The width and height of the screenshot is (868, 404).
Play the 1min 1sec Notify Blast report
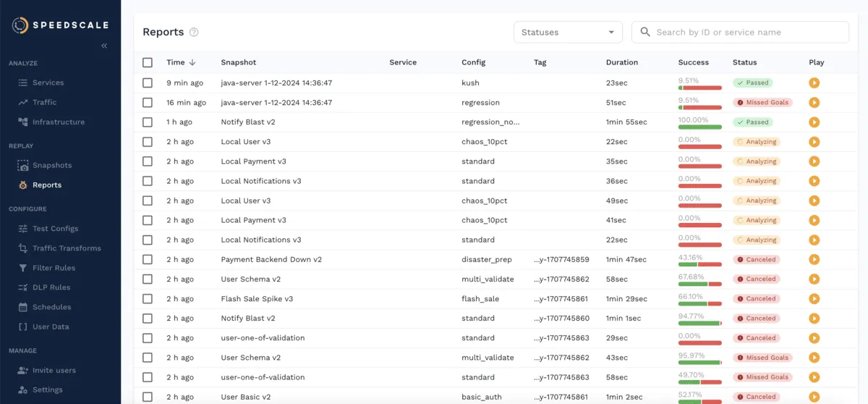pyautogui.click(x=814, y=318)
